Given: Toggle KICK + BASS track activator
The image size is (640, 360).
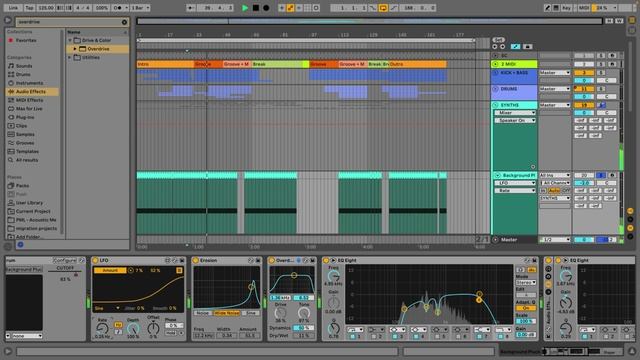Looking at the screenshot, I should point(584,73).
